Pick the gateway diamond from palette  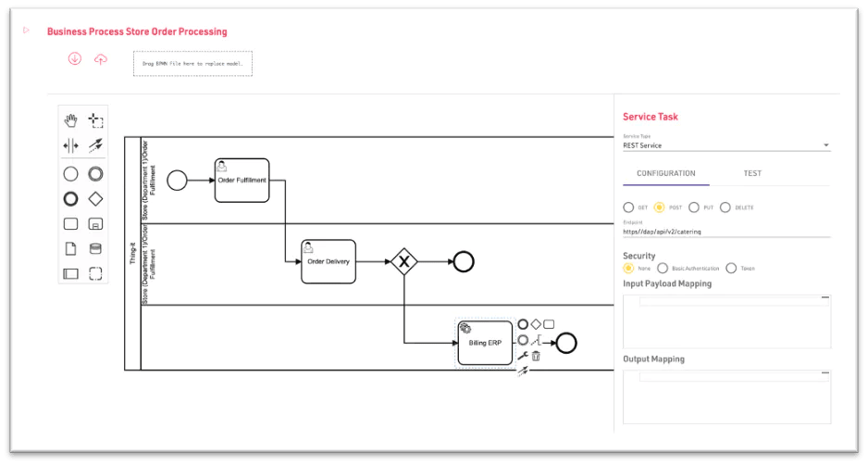[x=95, y=199]
